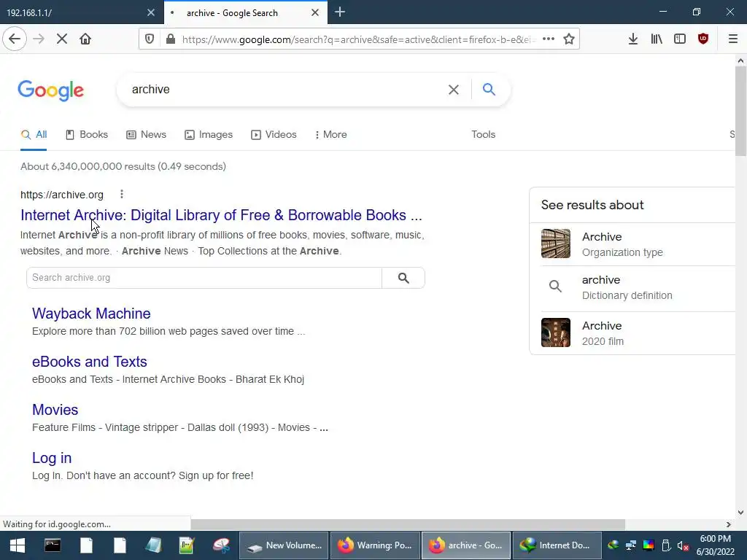Switch to News results

pos(146,135)
